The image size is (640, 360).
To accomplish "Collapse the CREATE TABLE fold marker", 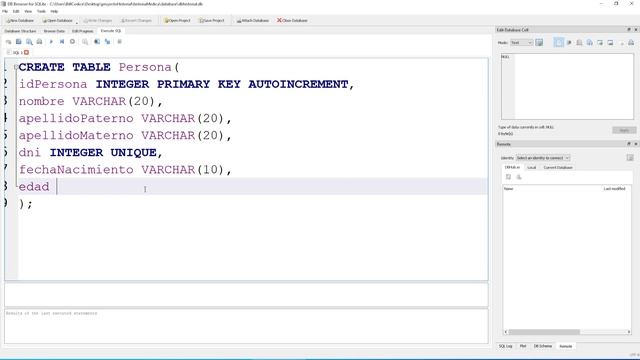I will pyautogui.click(x=16, y=67).
